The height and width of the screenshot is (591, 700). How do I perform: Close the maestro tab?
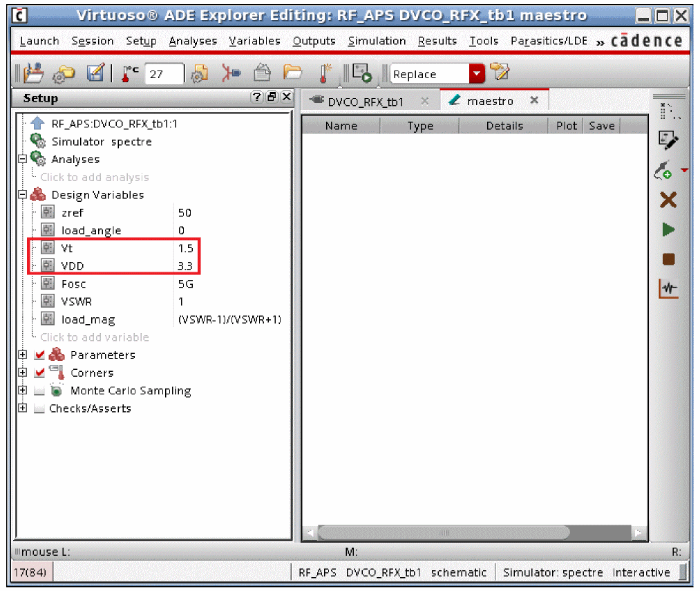click(x=534, y=100)
